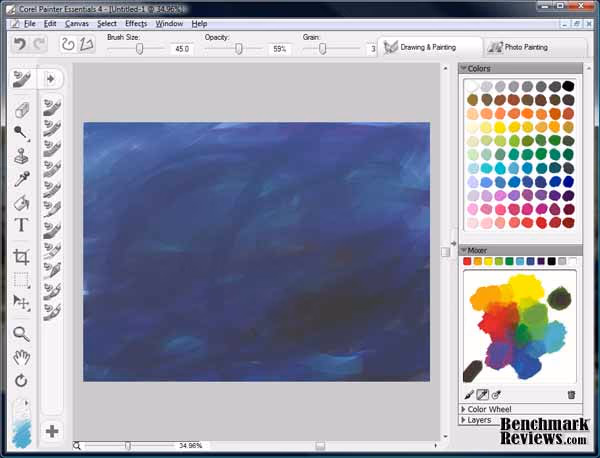Click the vertical scrollbar up arrow
This screenshot has height=458, width=600.
pyautogui.click(x=445, y=68)
